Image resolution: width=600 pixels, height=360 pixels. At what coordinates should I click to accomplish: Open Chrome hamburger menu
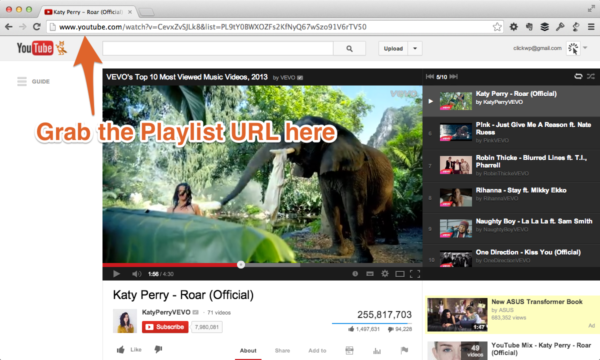coord(591,27)
